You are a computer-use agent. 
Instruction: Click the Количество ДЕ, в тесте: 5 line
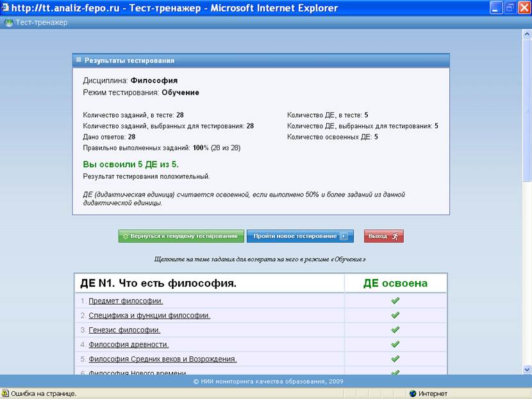[x=328, y=115]
